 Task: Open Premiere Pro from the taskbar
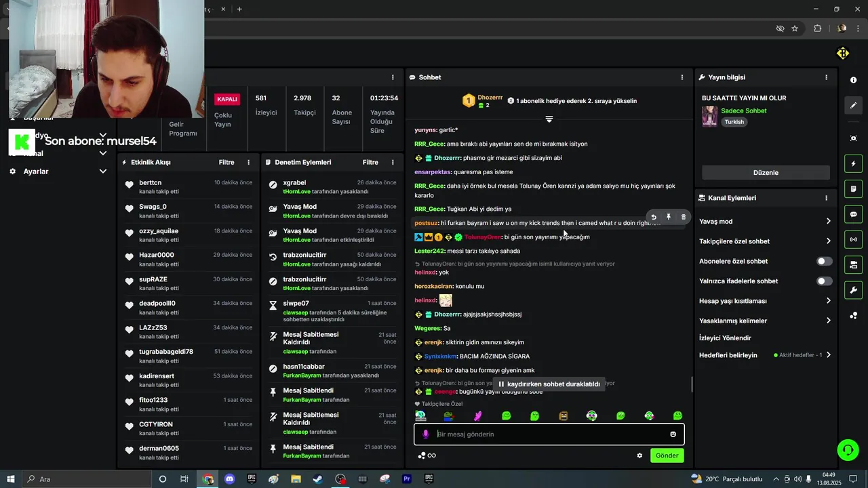click(x=407, y=479)
